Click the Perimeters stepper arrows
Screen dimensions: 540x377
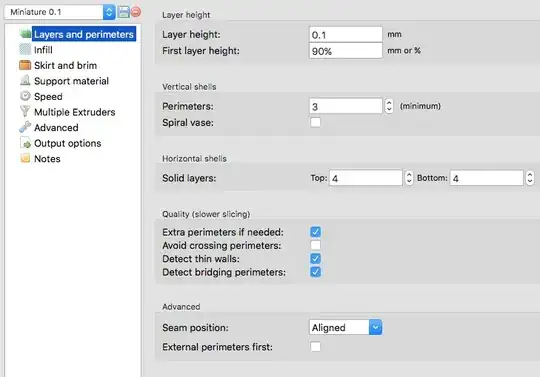click(389, 106)
